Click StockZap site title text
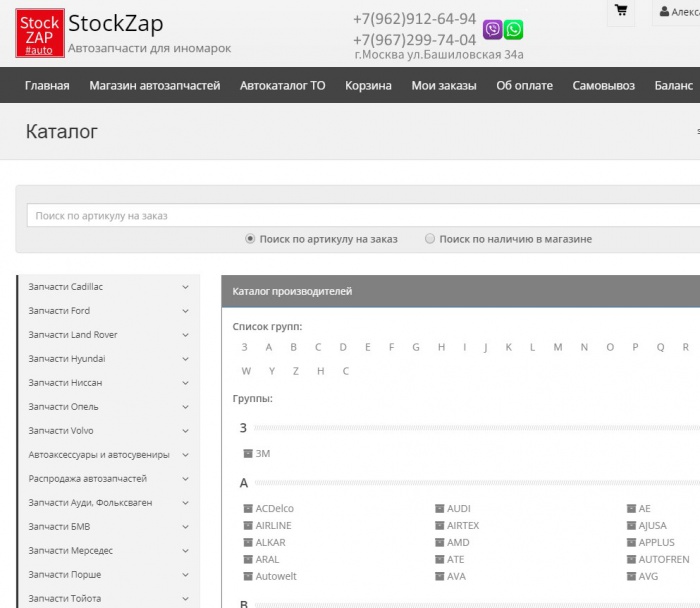700x608 pixels. [x=116, y=23]
